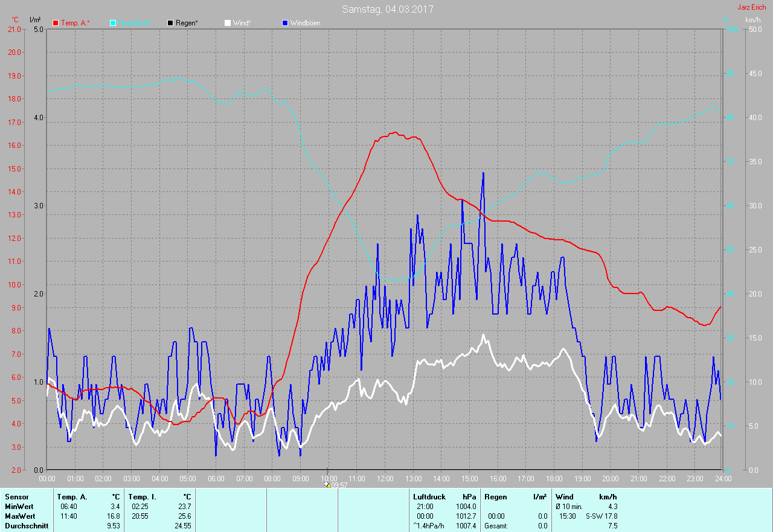Click the "24:00" label on the time axis
This screenshot has height=532, width=773.
[723, 479]
